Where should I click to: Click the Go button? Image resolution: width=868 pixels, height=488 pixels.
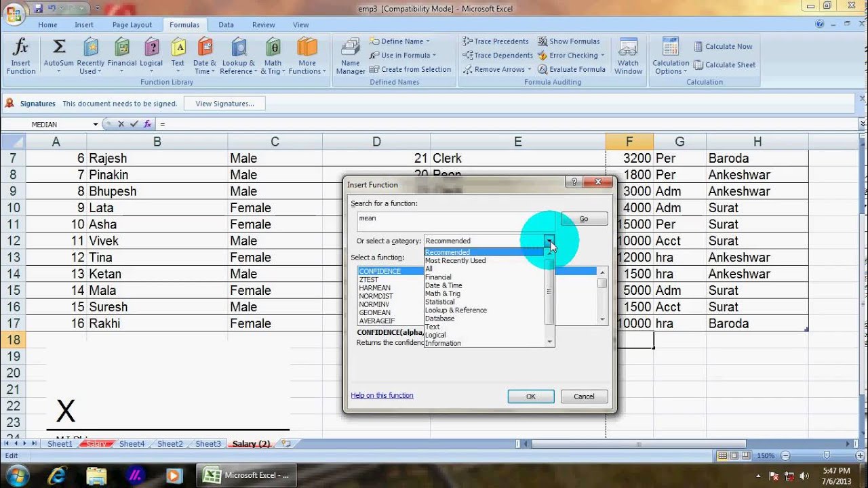(x=584, y=219)
